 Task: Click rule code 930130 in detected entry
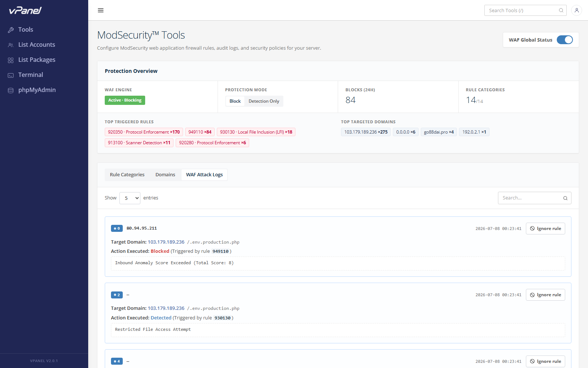tap(222, 318)
